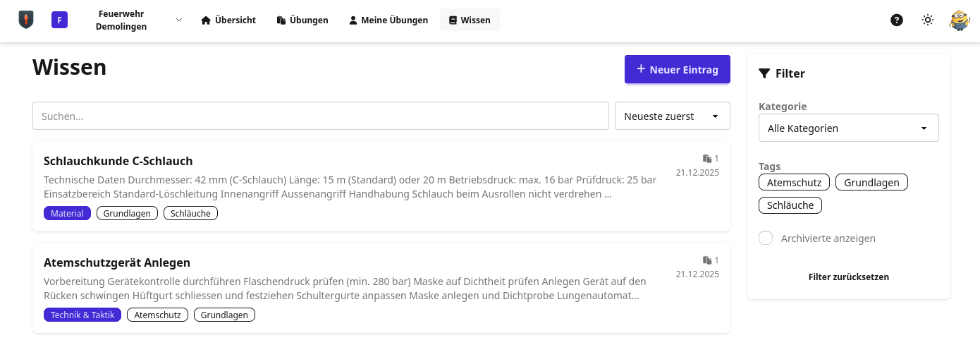Click the home icon for Übersicht

pyautogui.click(x=206, y=20)
